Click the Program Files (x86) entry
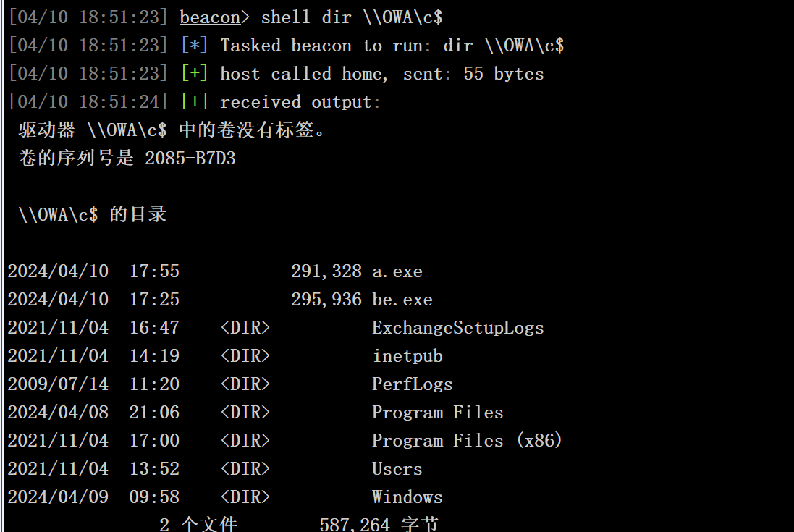 (467, 441)
